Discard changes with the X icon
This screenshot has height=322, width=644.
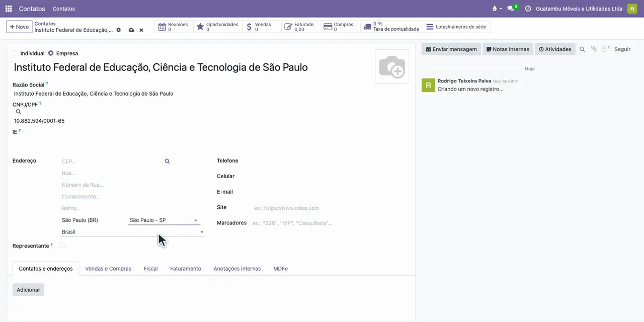[141, 30]
